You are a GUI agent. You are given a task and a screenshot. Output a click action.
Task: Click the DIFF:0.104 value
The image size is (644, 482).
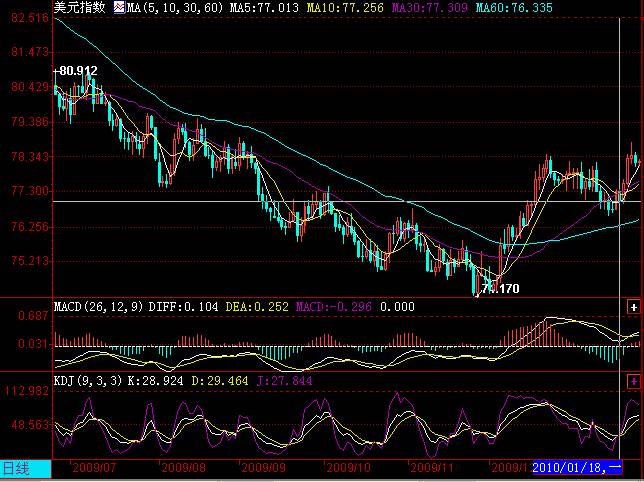[183, 307]
